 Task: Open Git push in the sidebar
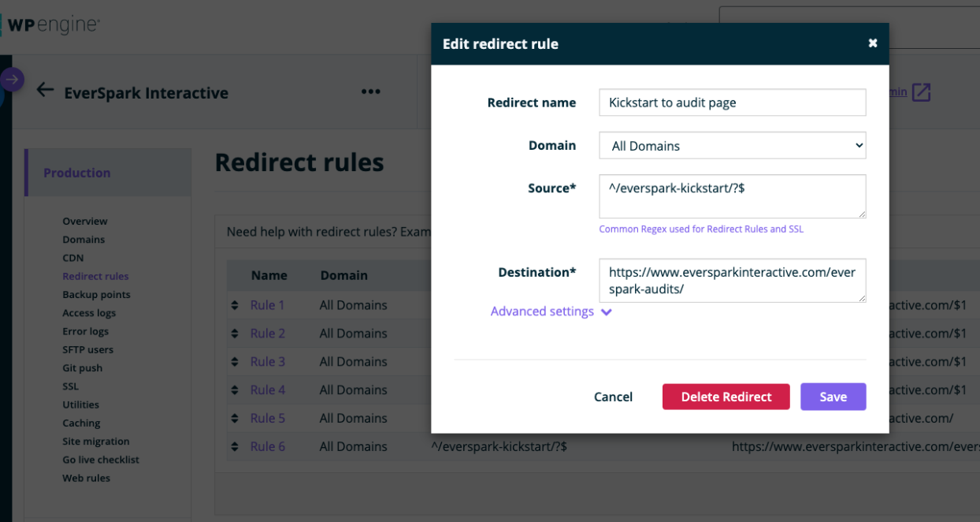83,368
